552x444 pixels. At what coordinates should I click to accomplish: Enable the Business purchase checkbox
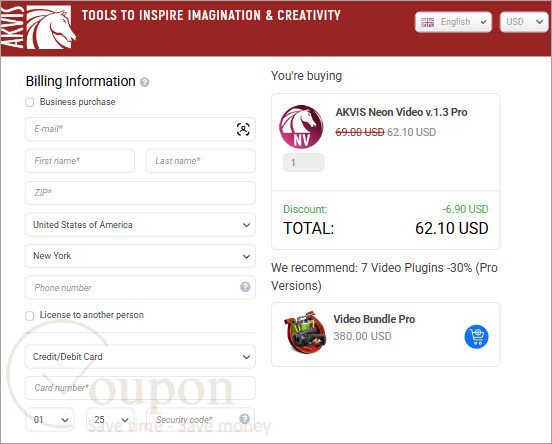[x=30, y=102]
